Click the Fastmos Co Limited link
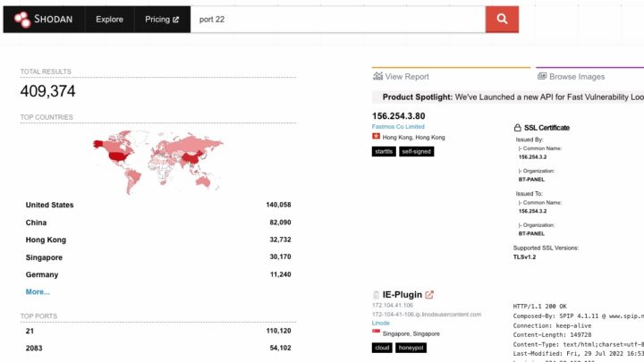Screen dimensions: 644x362 [x=398, y=127]
